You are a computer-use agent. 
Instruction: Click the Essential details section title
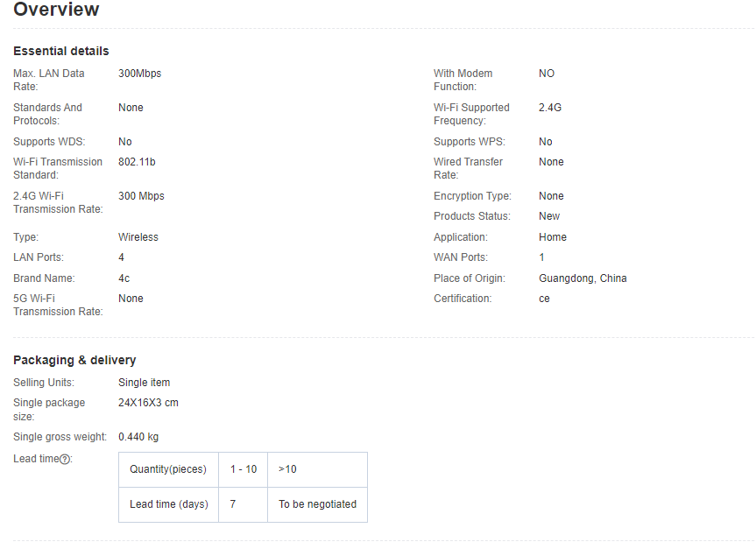click(61, 51)
